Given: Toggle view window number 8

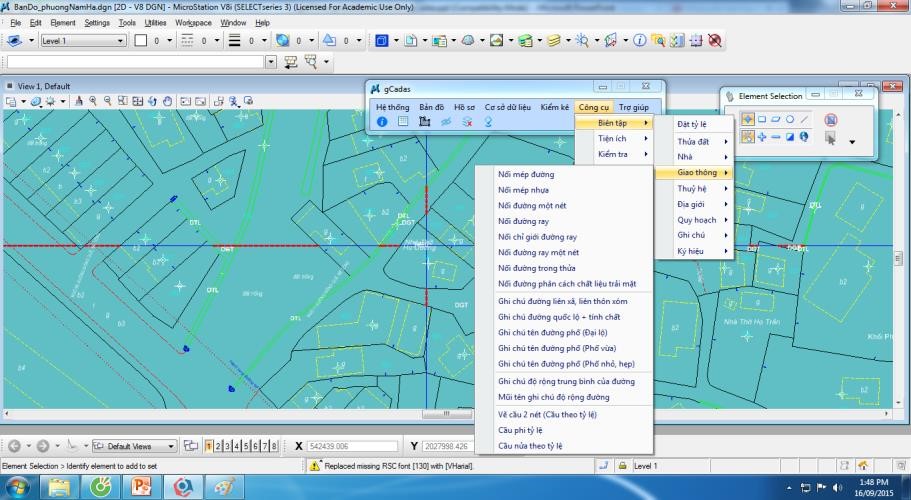Looking at the screenshot, I should 274,446.
